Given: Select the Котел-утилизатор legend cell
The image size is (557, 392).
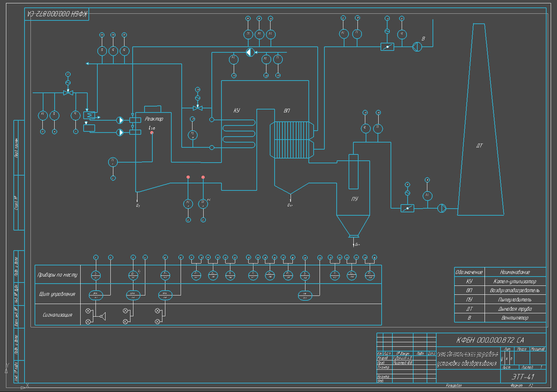Looking at the screenshot, I should [x=515, y=281].
